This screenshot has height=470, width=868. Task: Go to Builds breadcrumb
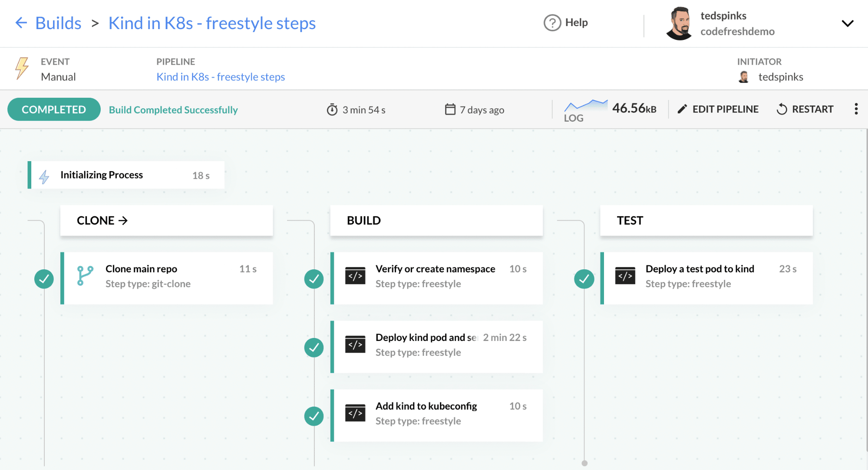coord(58,23)
